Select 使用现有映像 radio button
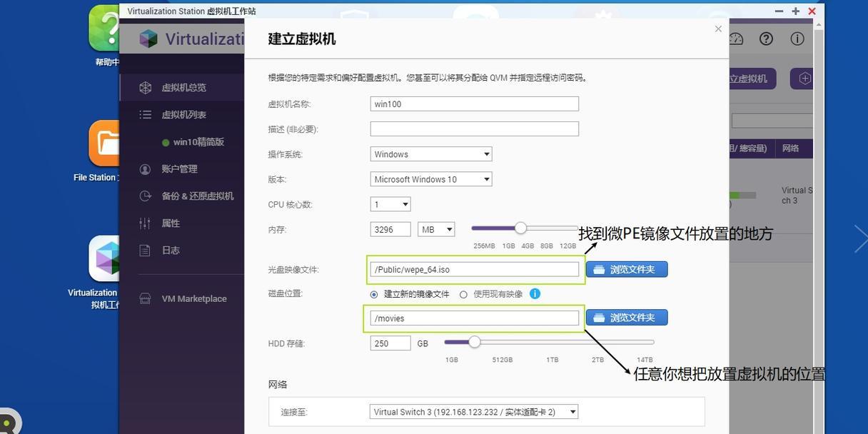The height and width of the screenshot is (434, 868). click(463, 294)
